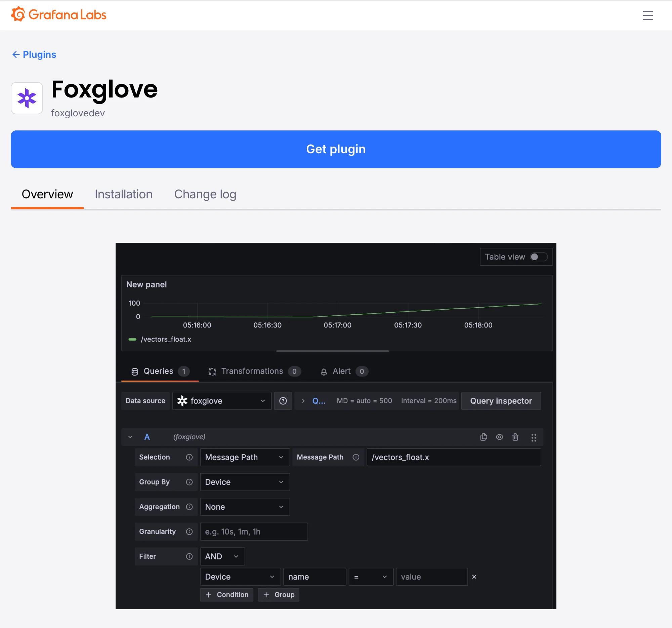Image resolution: width=672 pixels, height=628 pixels.
Task: Click the data source help icon
Action: (283, 401)
